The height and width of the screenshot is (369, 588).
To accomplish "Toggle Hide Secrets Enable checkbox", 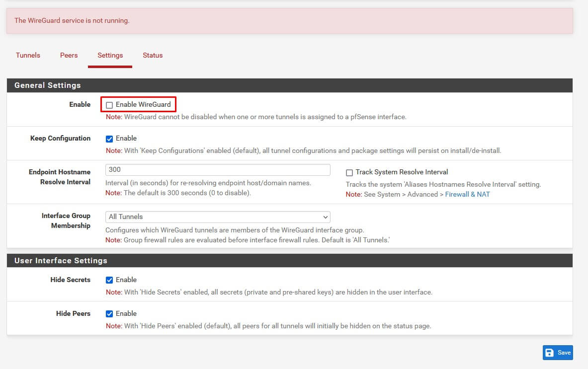I will [x=109, y=280].
